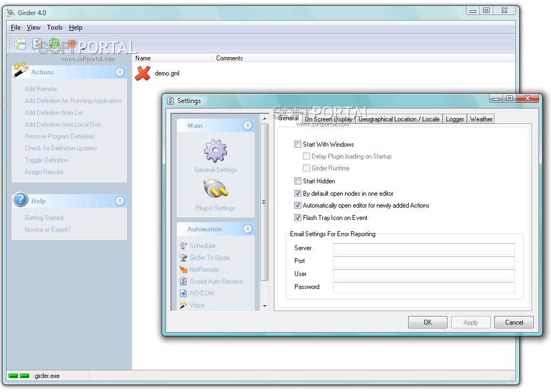Switch to the Logger tab
This screenshot has height=392, width=551.
coord(454,119)
